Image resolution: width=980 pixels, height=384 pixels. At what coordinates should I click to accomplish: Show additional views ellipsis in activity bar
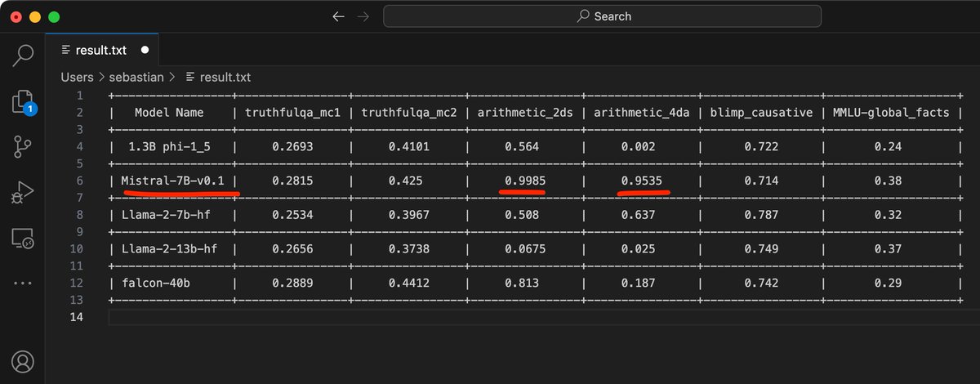(22, 283)
